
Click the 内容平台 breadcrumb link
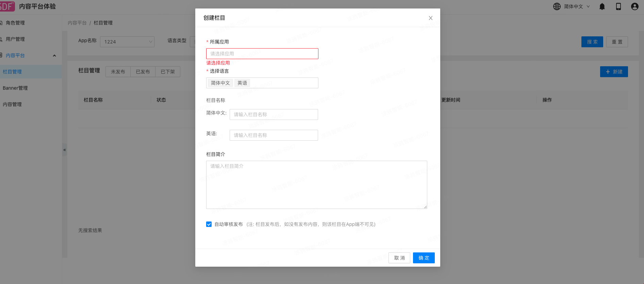tap(77, 23)
